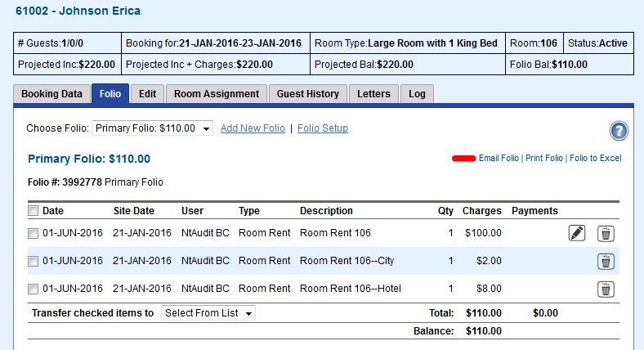Click the Add New Folio link
Screen dimensions: 644x350
[253, 128]
